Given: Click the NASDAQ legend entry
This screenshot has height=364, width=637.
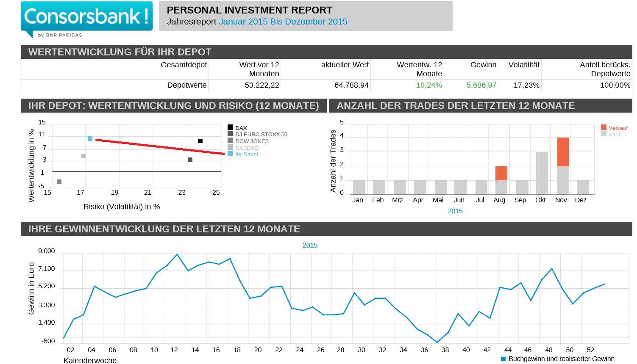Looking at the screenshot, I should pos(247,148).
